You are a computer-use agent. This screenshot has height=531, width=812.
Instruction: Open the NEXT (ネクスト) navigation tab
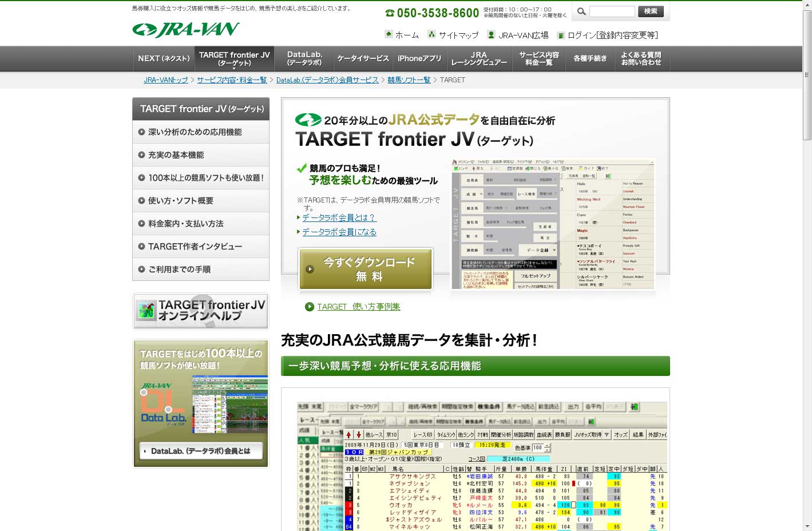tap(164, 58)
